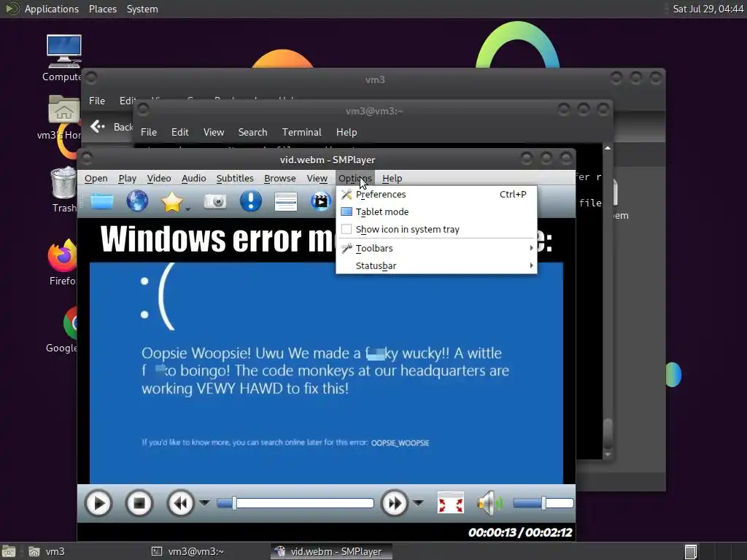
Task: Open the SMPlayer Subtitles menu
Action: coord(235,178)
